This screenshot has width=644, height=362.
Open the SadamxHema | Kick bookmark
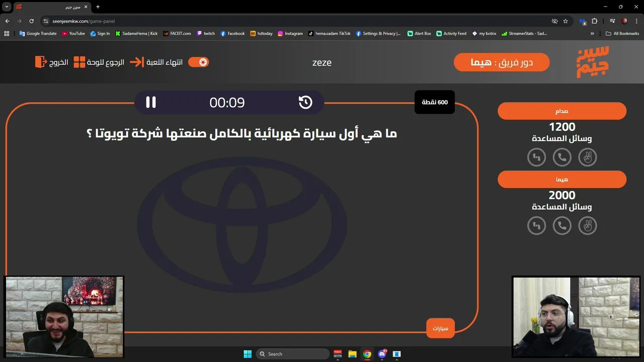pyautogui.click(x=136, y=34)
